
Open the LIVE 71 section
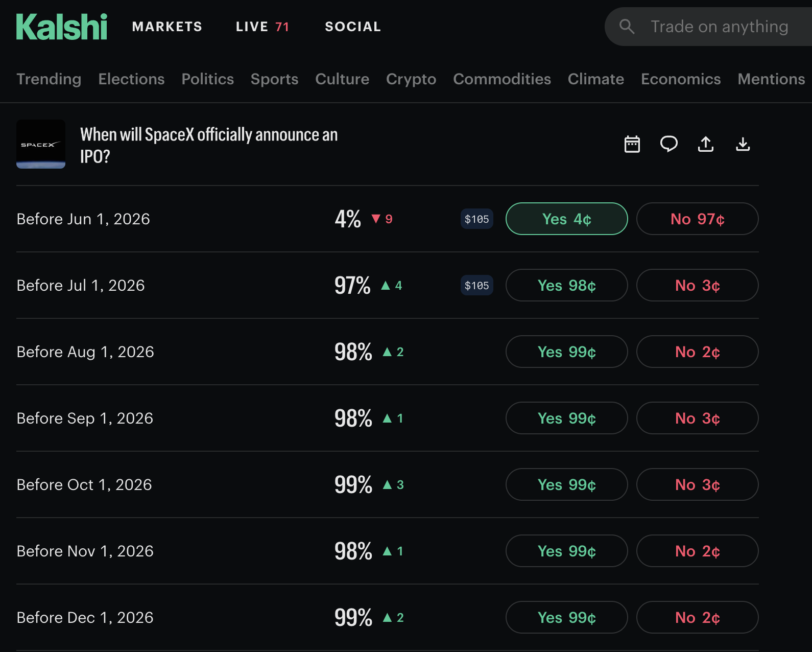pyautogui.click(x=262, y=27)
